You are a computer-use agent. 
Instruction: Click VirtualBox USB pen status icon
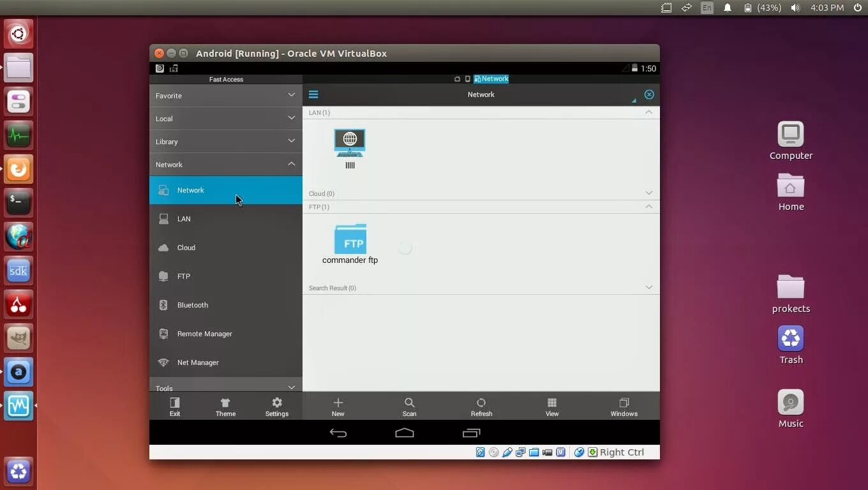[507, 452]
